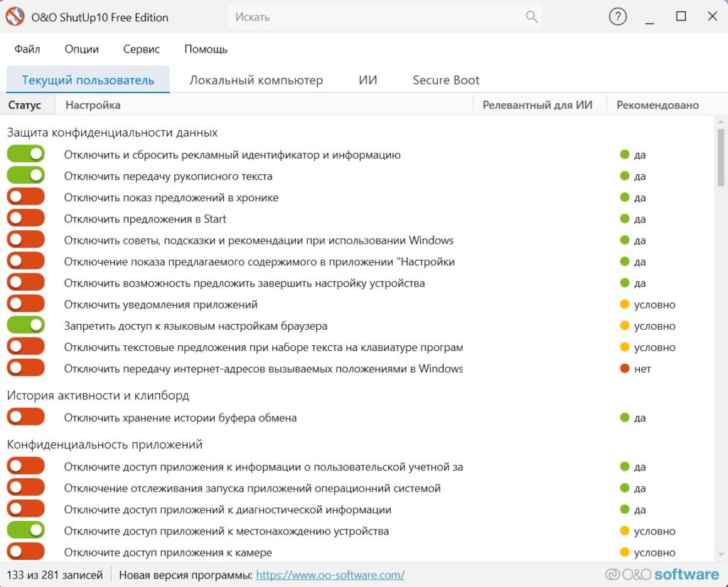Open the Secure Boot tab
The width and height of the screenshot is (728, 587).
[446, 80]
